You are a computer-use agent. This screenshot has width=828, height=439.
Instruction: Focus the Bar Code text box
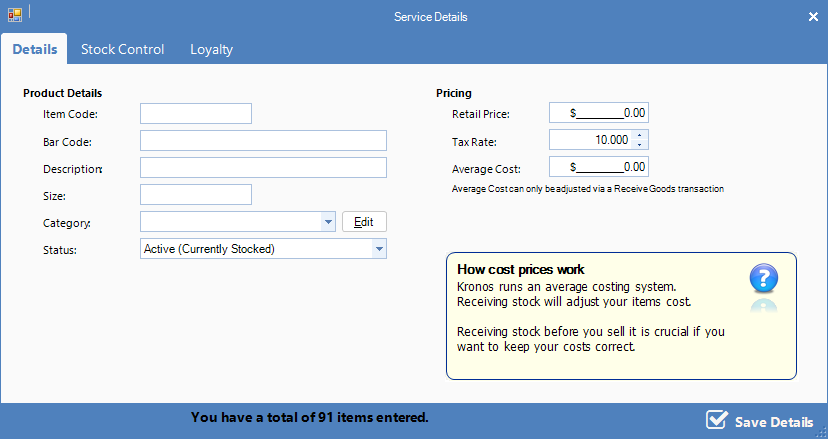tap(263, 141)
